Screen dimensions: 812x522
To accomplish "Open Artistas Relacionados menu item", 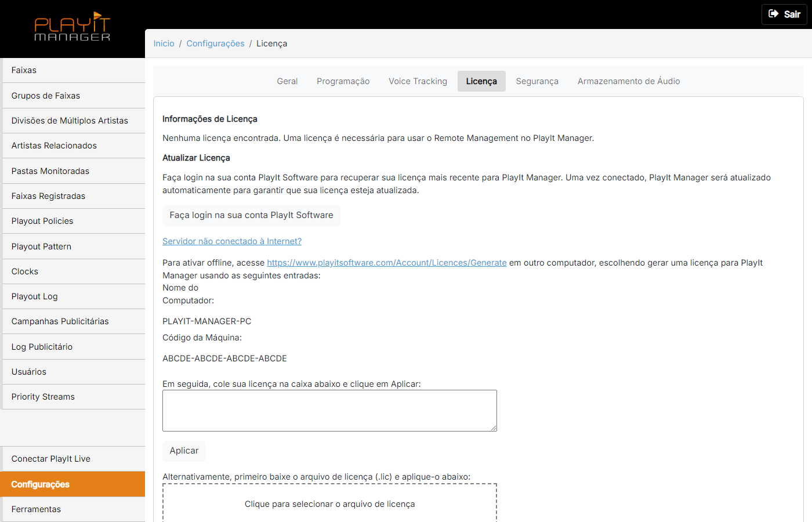I will tap(74, 146).
